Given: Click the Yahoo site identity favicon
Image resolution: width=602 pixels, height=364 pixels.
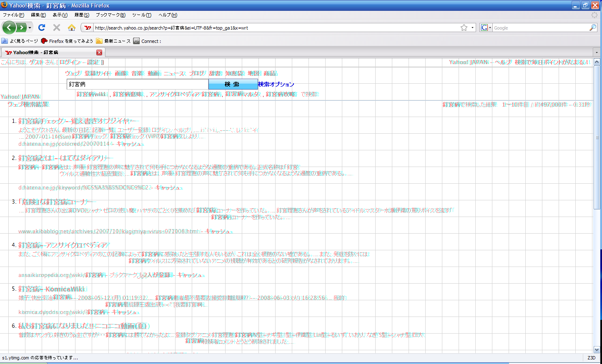Looking at the screenshot, I should point(88,28).
